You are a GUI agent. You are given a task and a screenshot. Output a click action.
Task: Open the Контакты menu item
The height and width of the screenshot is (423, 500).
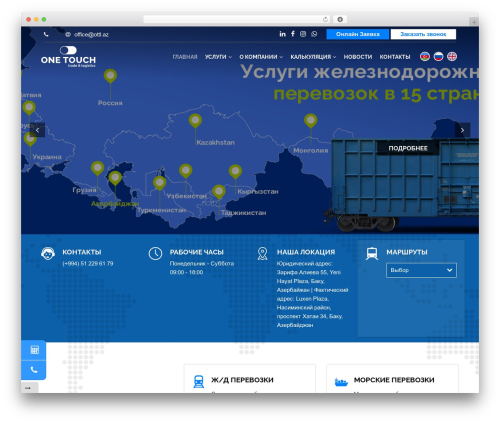tap(395, 57)
